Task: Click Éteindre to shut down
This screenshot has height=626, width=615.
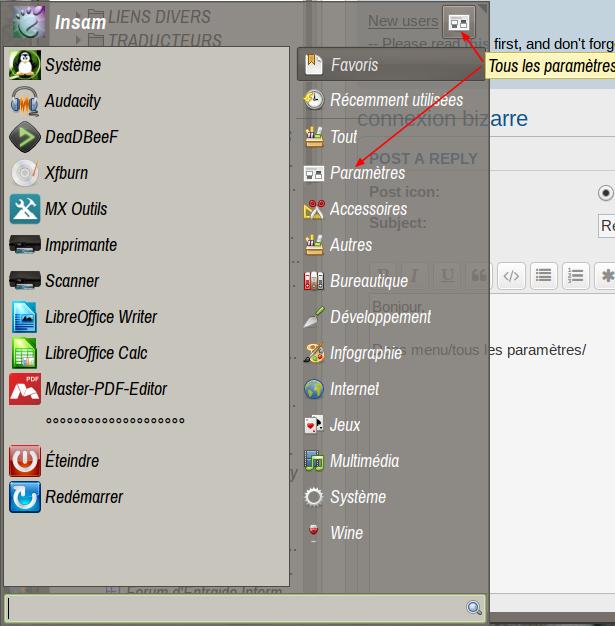Action: point(147,461)
